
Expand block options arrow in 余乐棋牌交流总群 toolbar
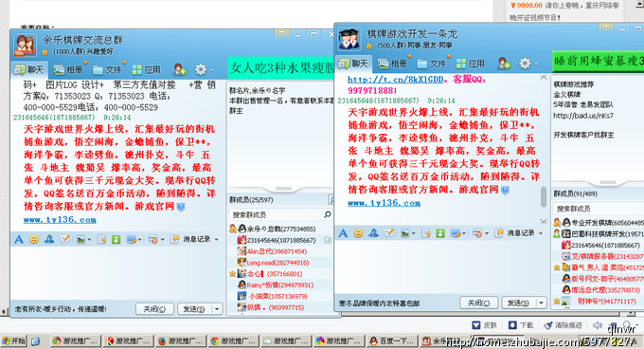(x=162, y=239)
